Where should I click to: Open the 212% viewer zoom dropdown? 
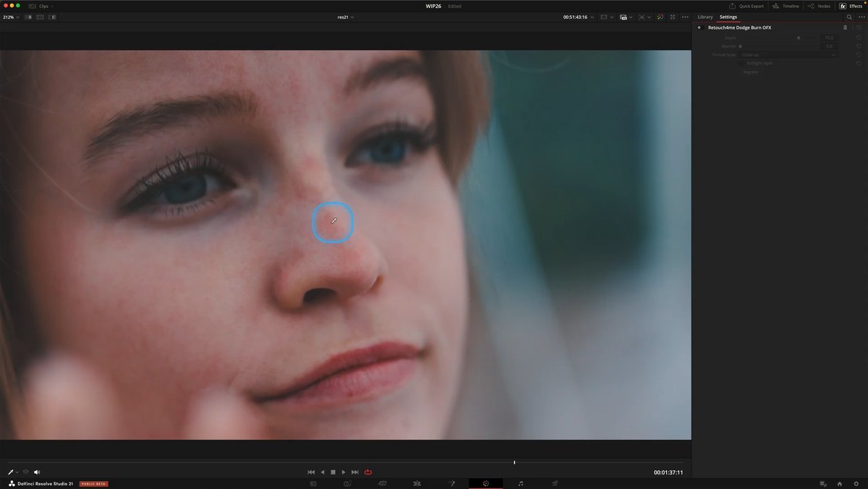click(x=12, y=17)
